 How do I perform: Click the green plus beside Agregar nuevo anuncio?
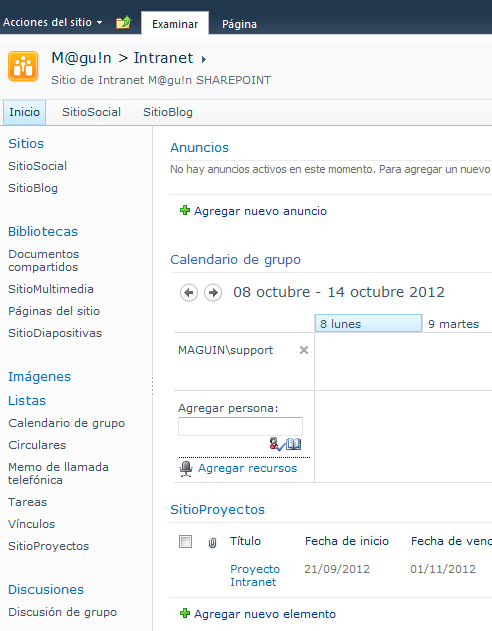point(185,210)
